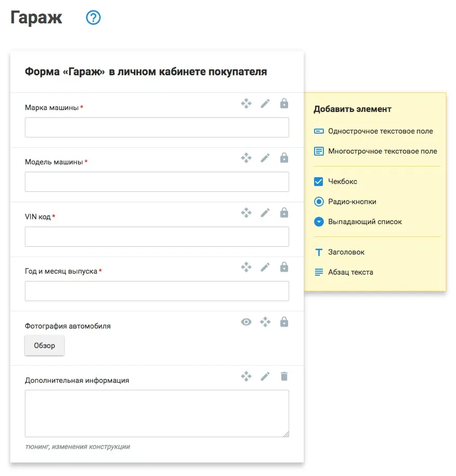Add Однострочное текстовое поле element

tap(380, 131)
